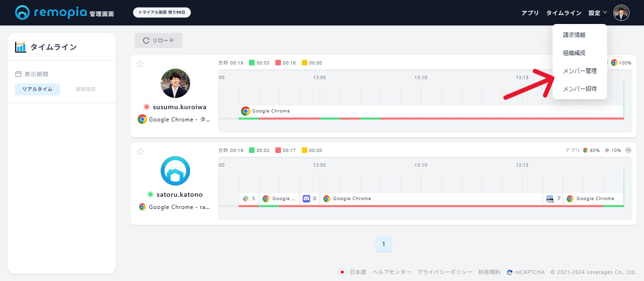The image size is (644, 281).
Task: Click Chrome 80% icon in satoru.katono's app summary
Action: [x=586, y=151]
